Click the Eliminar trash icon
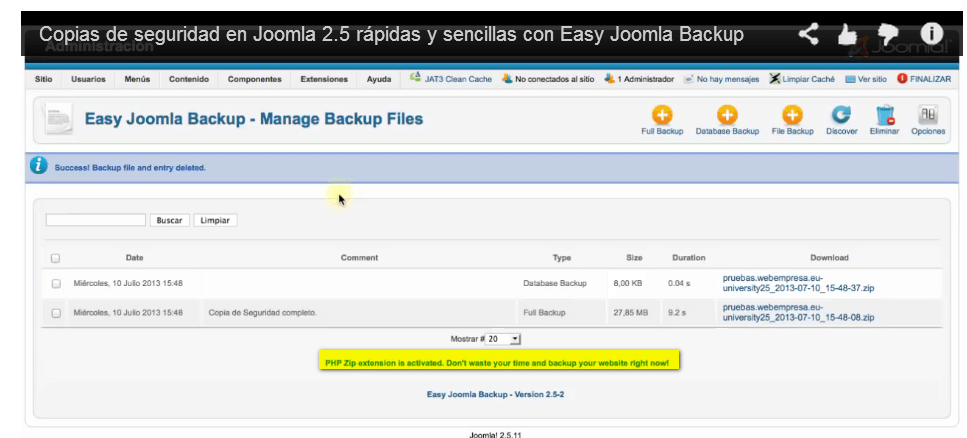 [x=885, y=115]
